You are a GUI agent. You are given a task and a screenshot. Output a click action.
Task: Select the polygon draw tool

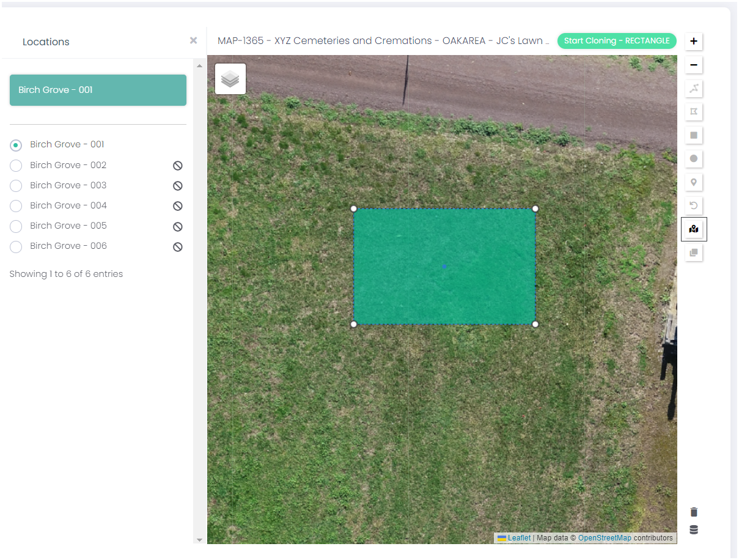point(694,112)
